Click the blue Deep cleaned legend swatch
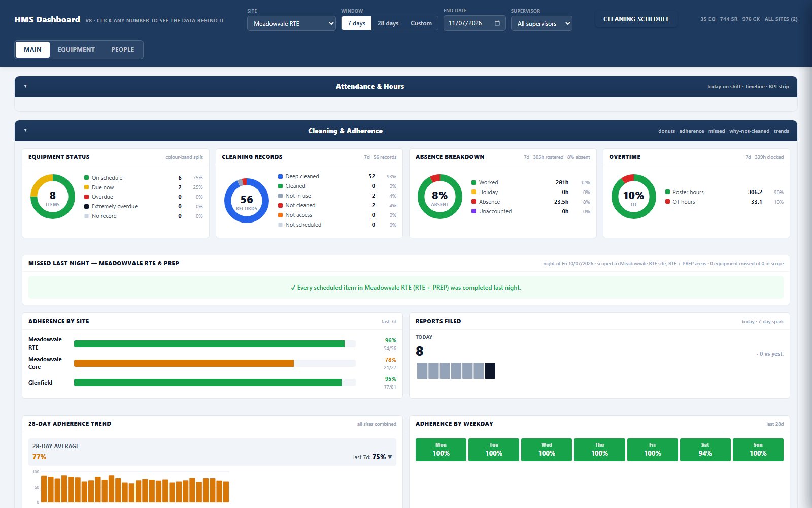The width and height of the screenshot is (812, 508). coord(280,176)
